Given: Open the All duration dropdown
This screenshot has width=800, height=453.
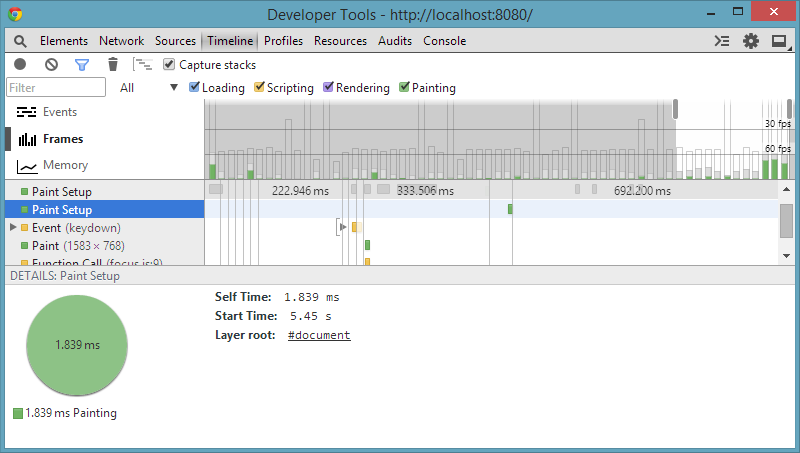Looking at the screenshot, I should 148,88.
